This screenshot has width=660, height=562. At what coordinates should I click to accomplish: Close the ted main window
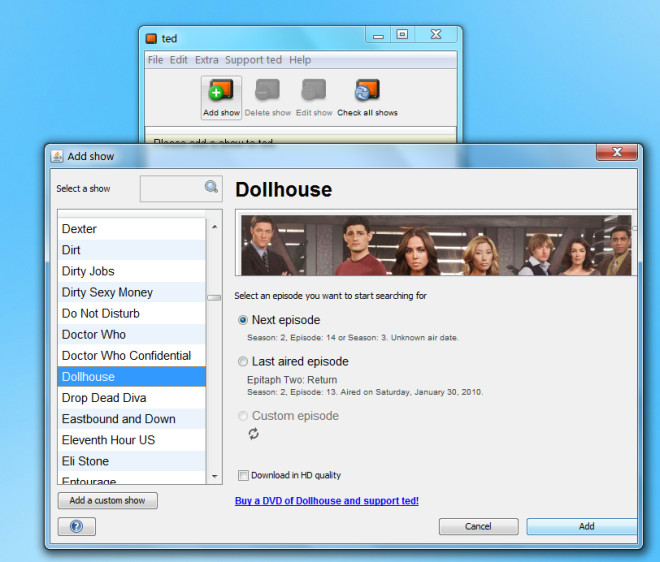click(436, 35)
